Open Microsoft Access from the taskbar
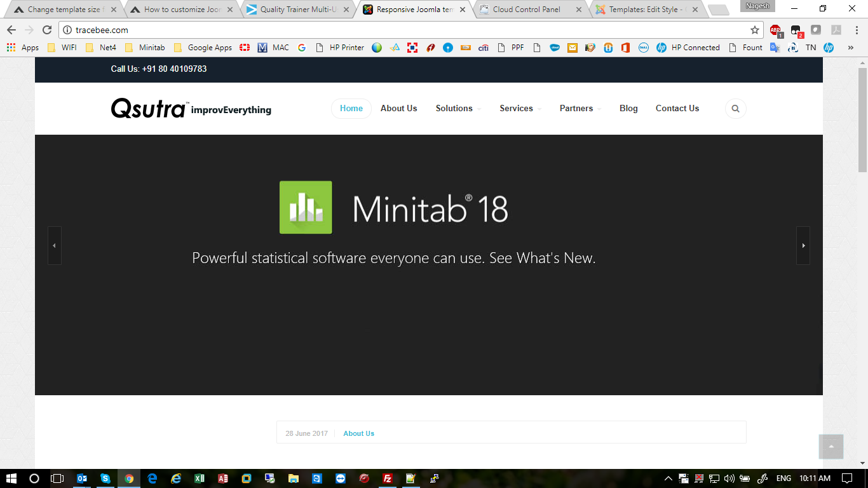 click(x=223, y=478)
